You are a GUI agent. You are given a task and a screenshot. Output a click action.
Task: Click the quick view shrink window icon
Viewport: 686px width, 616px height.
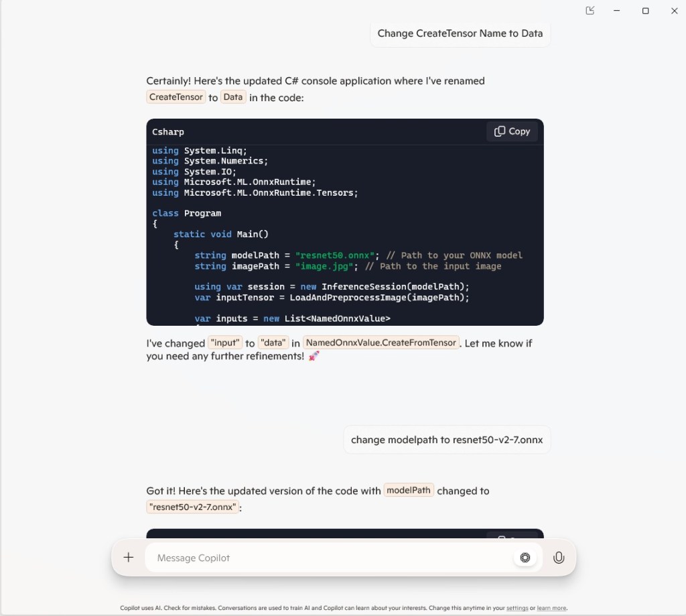pyautogui.click(x=590, y=11)
